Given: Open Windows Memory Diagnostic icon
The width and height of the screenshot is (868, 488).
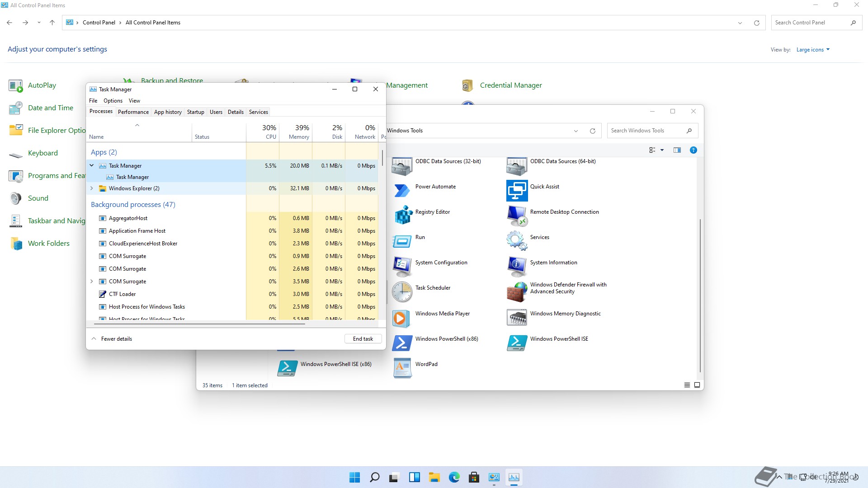Looking at the screenshot, I should [517, 318].
